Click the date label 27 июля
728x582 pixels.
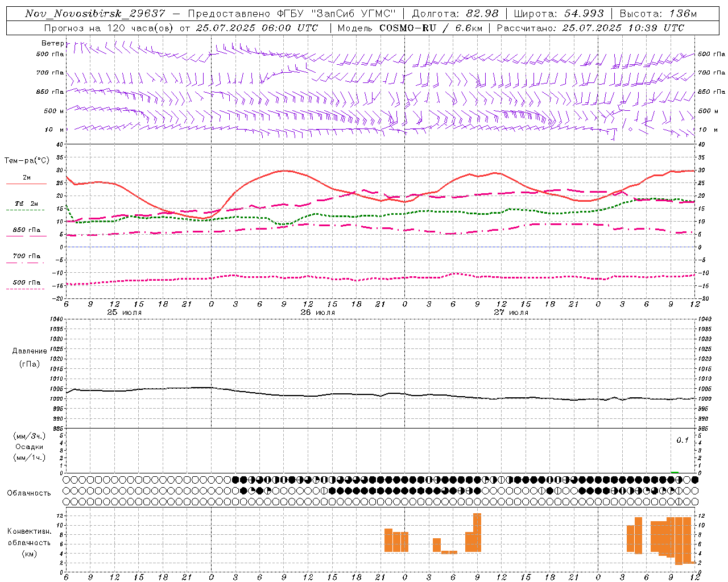pyautogui.click(x=511, y=313)
